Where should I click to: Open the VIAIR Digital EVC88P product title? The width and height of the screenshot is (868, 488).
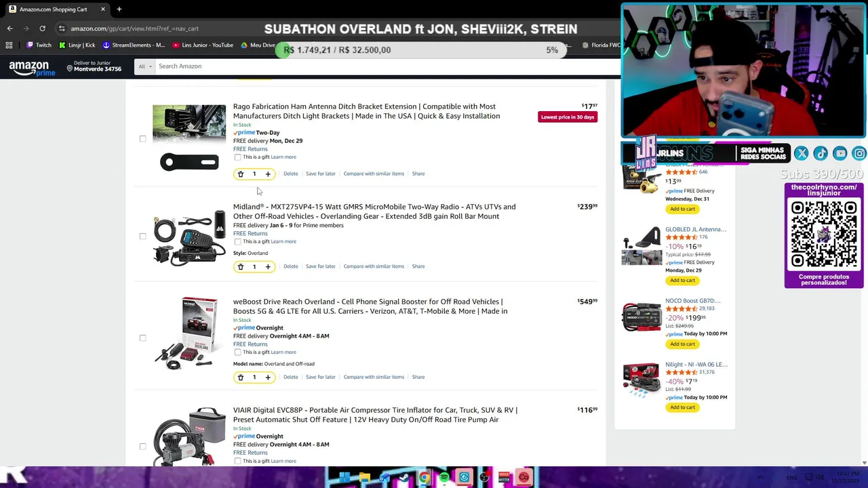(375, 415)
